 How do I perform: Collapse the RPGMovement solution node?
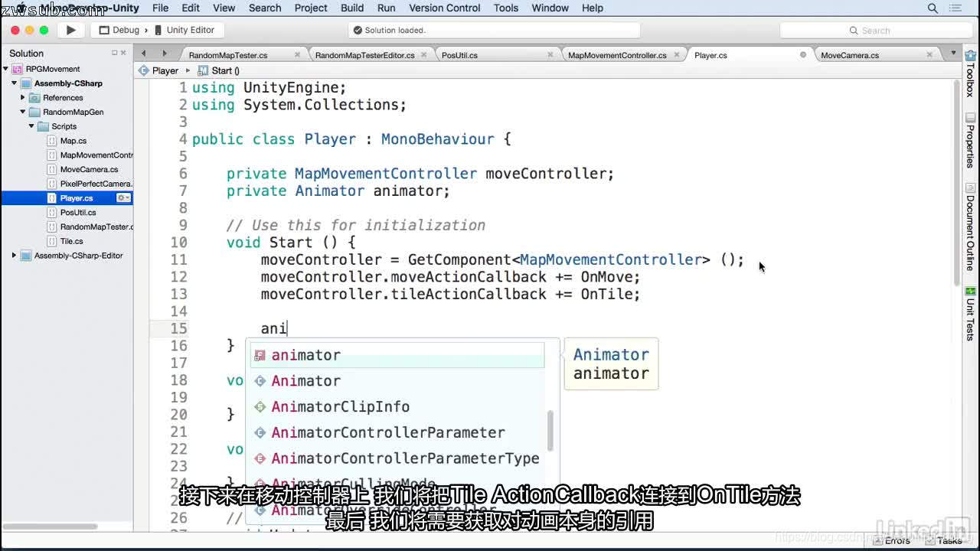[6, 69]
